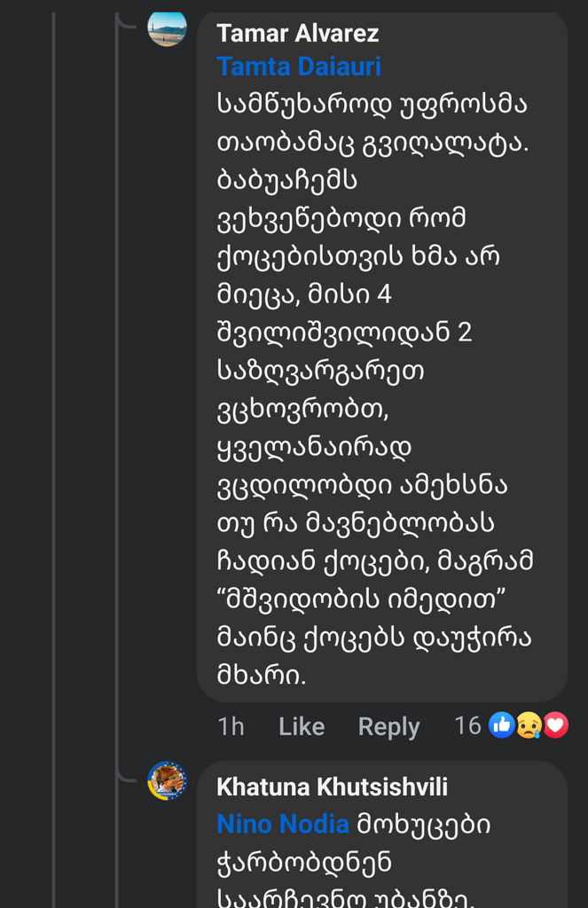The image size is (588, 908).
Task: Open Tamar Alvarez's profile picture
Action: tap(168, 29)
